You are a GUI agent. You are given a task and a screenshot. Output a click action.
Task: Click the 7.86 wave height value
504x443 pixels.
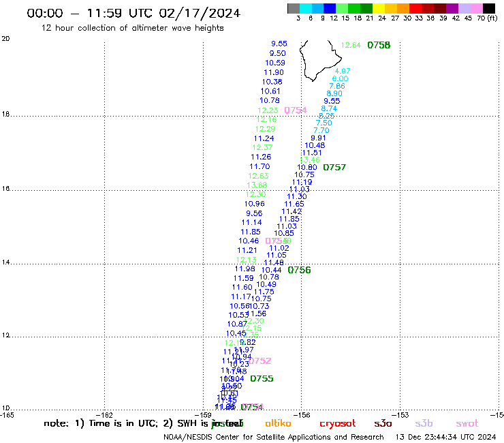pos(337,86)
